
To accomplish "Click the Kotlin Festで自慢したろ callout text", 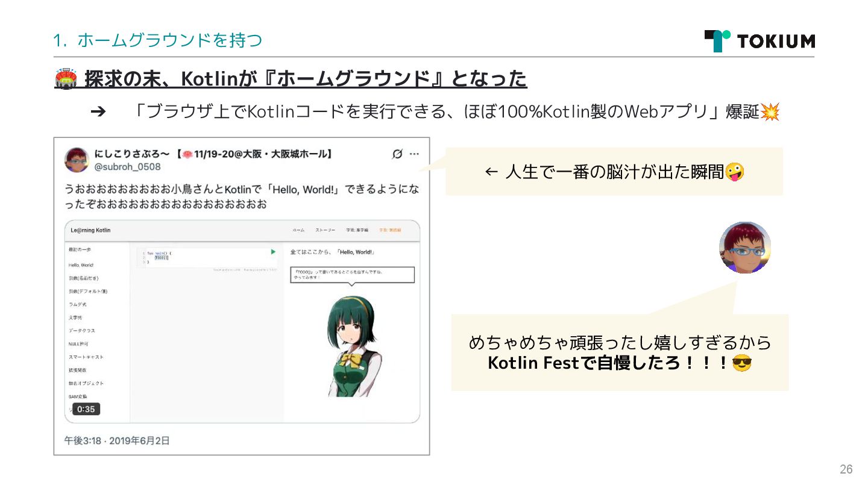I will click(x=620, y=363).
